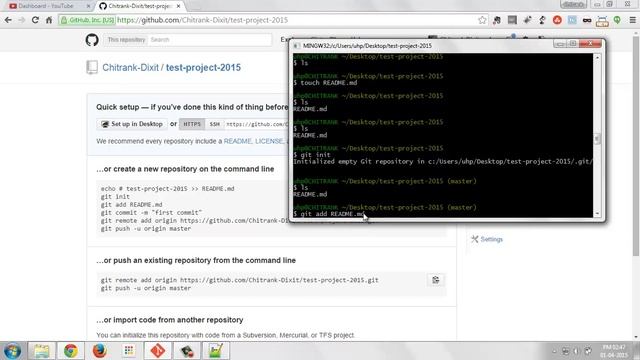Open File Explorer from the taskbar
640x360 pixels.
click(x=42, y=351)
